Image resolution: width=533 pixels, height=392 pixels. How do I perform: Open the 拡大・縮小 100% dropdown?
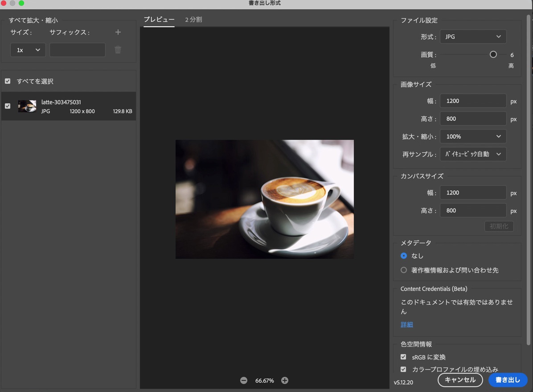click(x=473, y=137)
